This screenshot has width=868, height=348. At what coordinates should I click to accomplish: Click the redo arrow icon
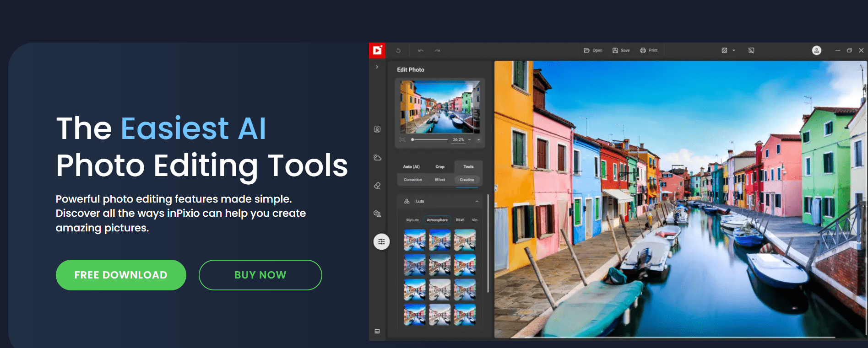[x=437, y=51]
